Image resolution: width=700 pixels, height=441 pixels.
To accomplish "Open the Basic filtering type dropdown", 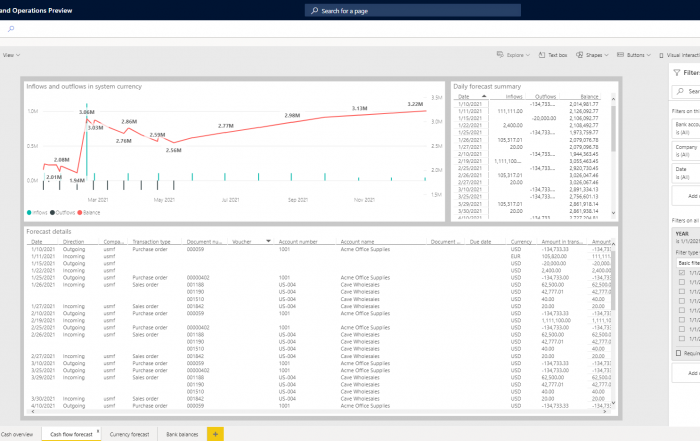I will pyautogui.click(x=688, y=263).
